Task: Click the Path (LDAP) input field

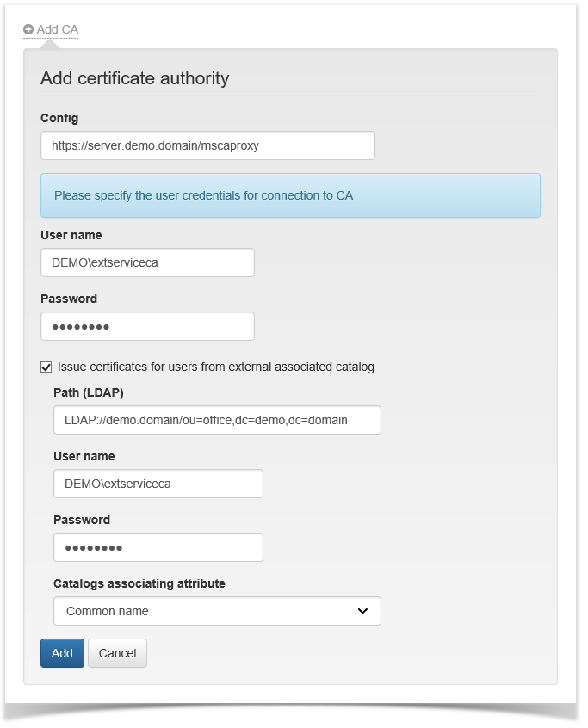Action: (x=217, y=420)
